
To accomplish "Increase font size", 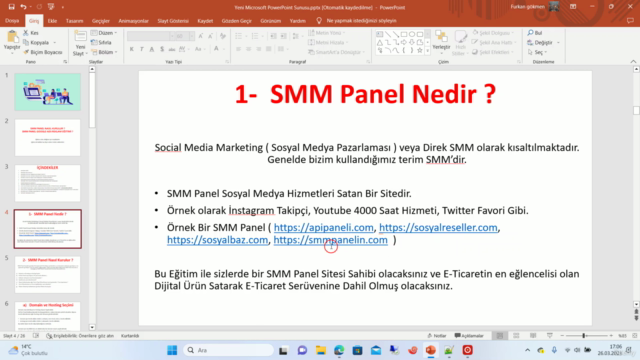I will point(201,36).
